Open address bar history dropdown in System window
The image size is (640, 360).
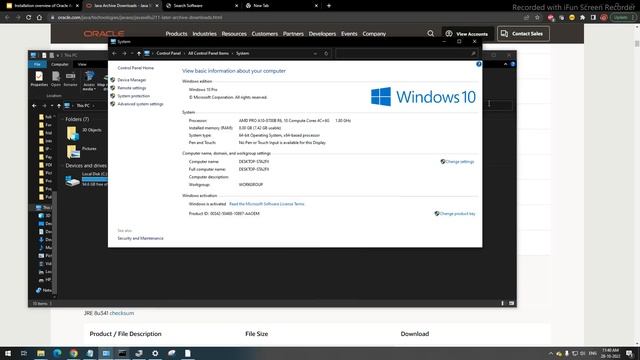[x=315, y=53]
